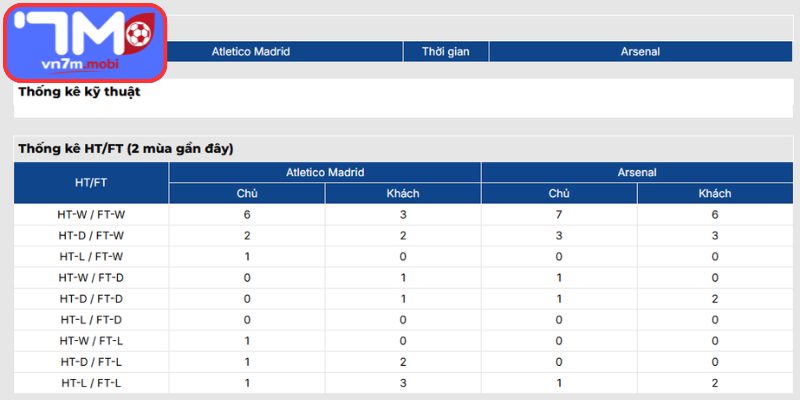Click the HT-L / FT-W row label

point(91,257)
